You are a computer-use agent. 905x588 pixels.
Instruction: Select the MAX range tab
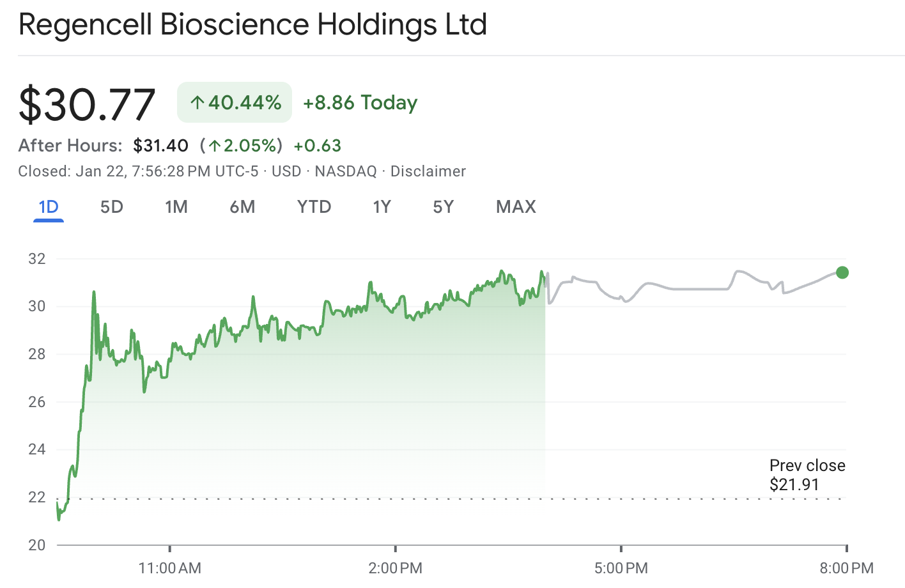[x=516, y=207]
